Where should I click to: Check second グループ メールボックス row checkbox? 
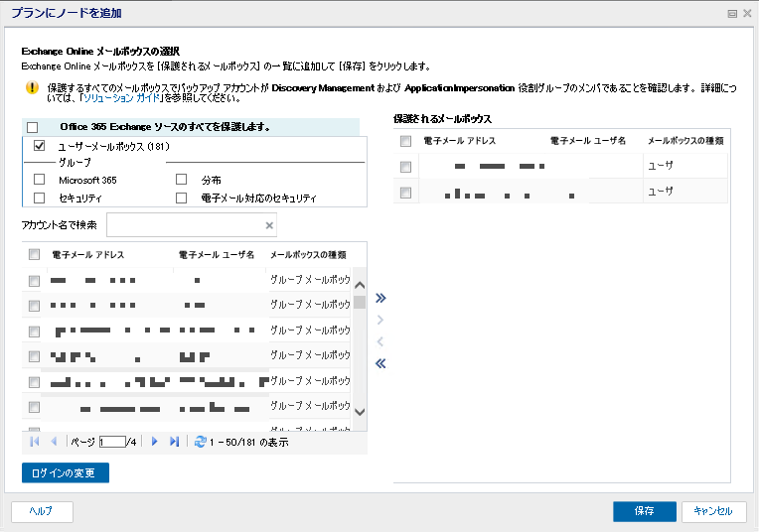(x=34, y=306)
